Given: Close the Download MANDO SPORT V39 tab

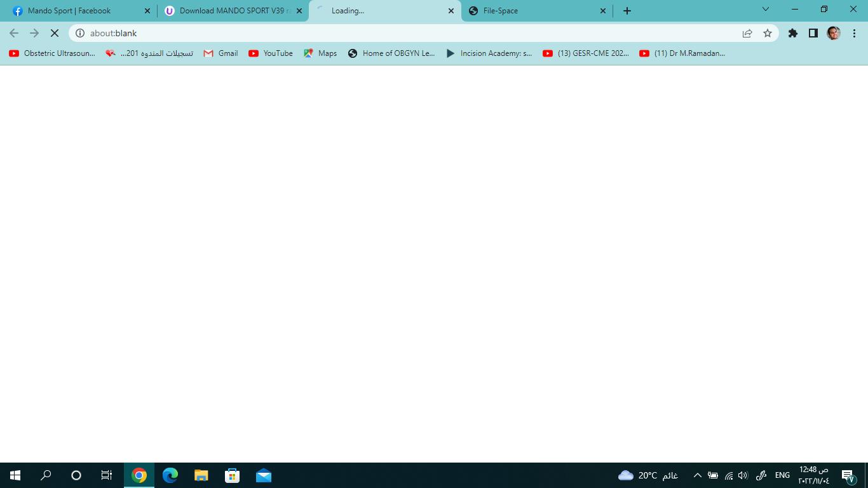Looking at the screenshot, I should pos(299,11).
